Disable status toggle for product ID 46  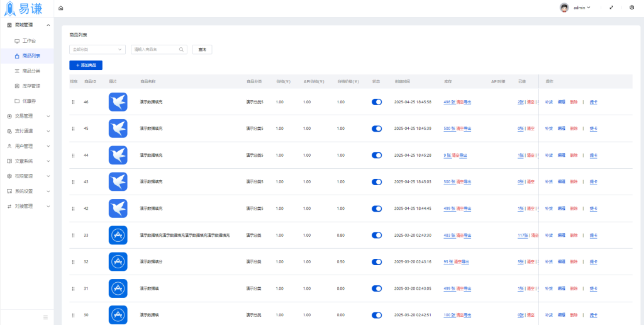point(377,102)
